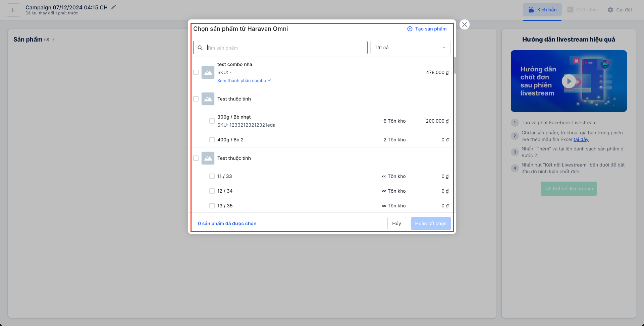Play the livestream guide video
The image size is (644, 326).
(x=569, y=81)
